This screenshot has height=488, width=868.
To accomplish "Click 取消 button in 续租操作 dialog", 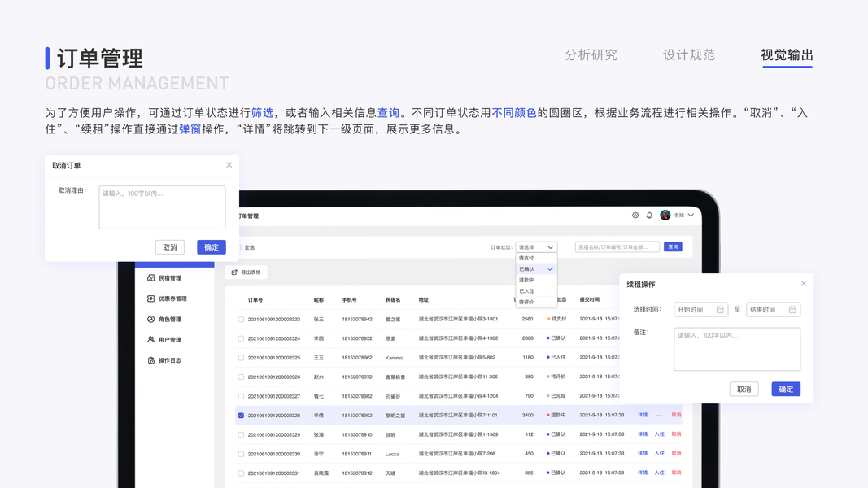I will 744,389.
